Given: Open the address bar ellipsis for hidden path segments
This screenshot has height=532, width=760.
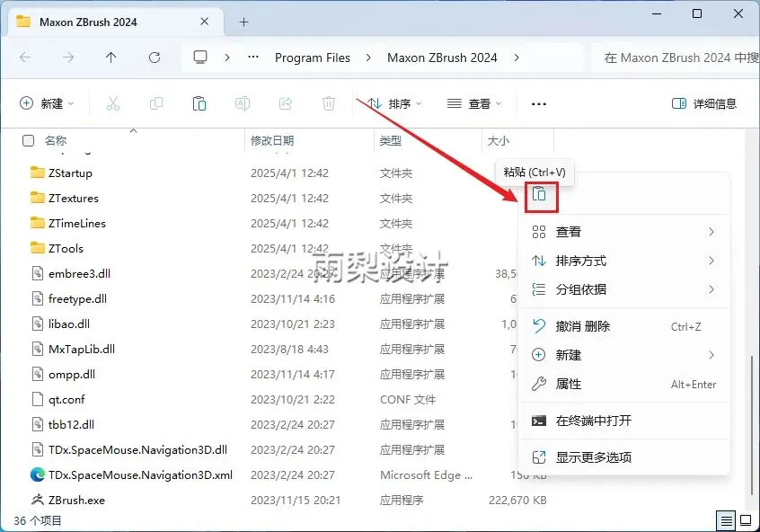Looking at the screenshot, I should click(x=253, y=58).
